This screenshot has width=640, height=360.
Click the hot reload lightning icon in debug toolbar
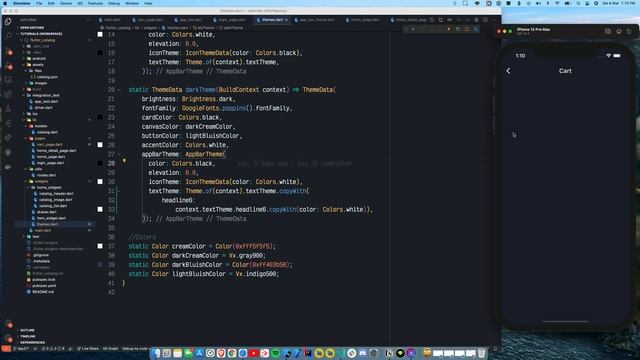click(x=449, y=29)
